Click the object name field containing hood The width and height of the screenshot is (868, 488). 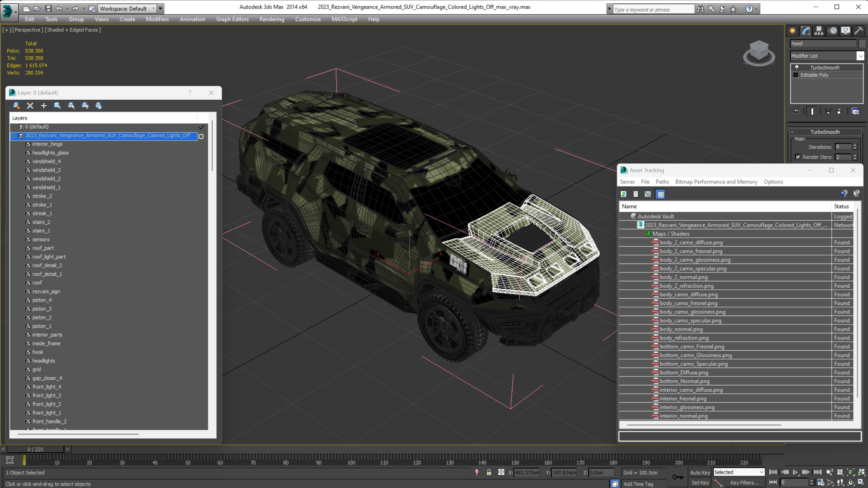click(823, 43)
